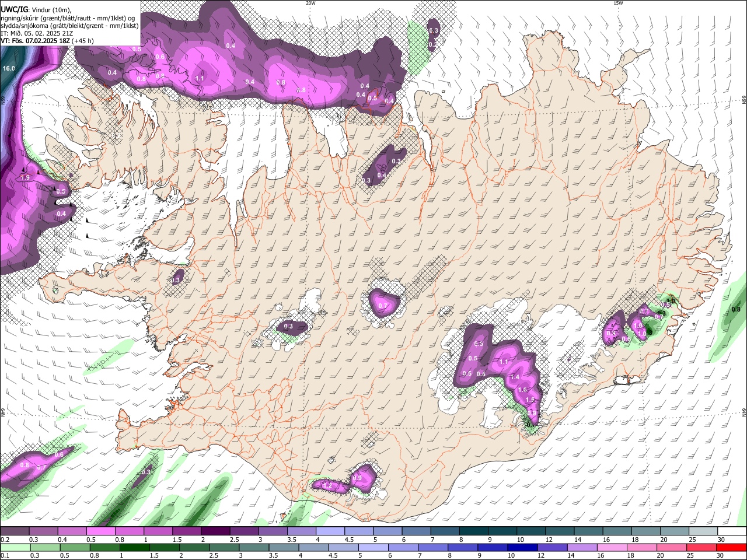Click the 'slydda/snjókoma' description line
This screenshot has height=560, width=747.
[69, 26]
